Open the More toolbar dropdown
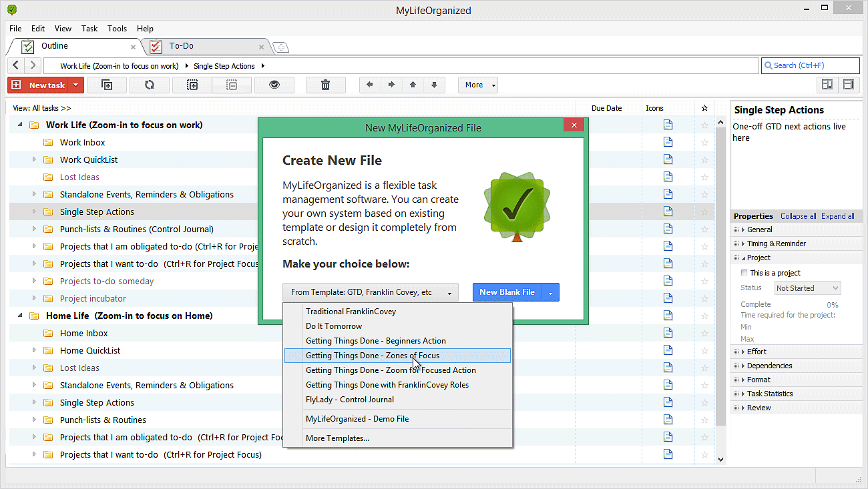 pyautogui.click(x=478, y=85)
